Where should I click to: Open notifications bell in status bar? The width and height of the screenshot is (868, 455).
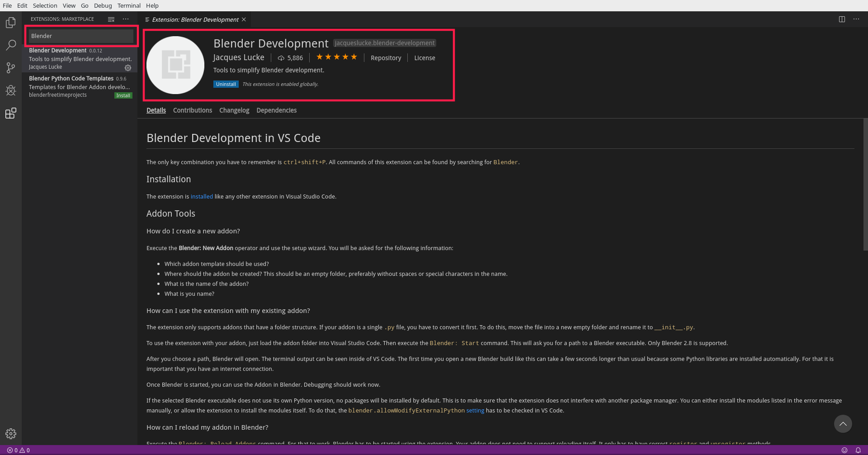(858, 450)
